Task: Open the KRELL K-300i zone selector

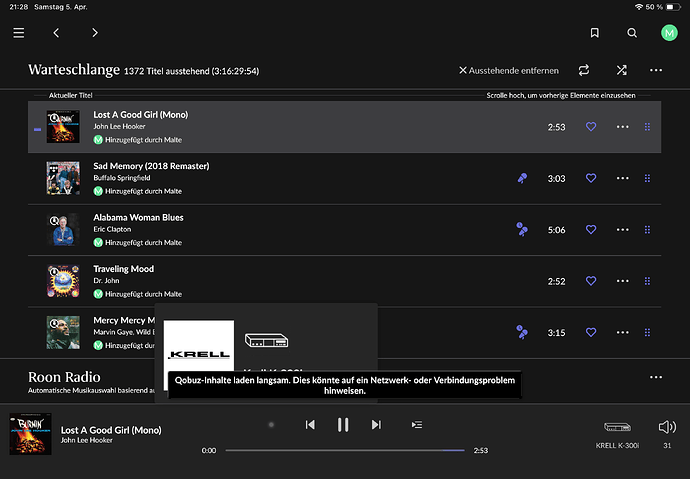Action: 617,434
